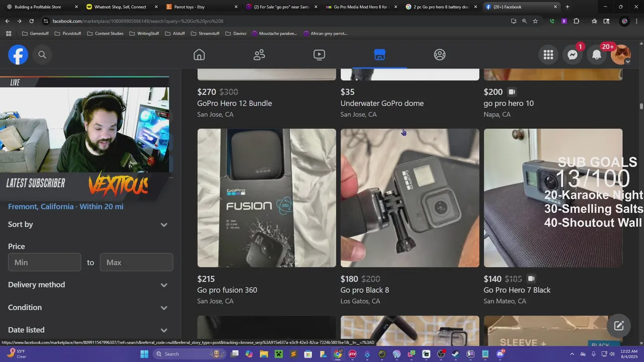
Task: Open the Video (Watch) icon
Action: click(x=319, y=55)
